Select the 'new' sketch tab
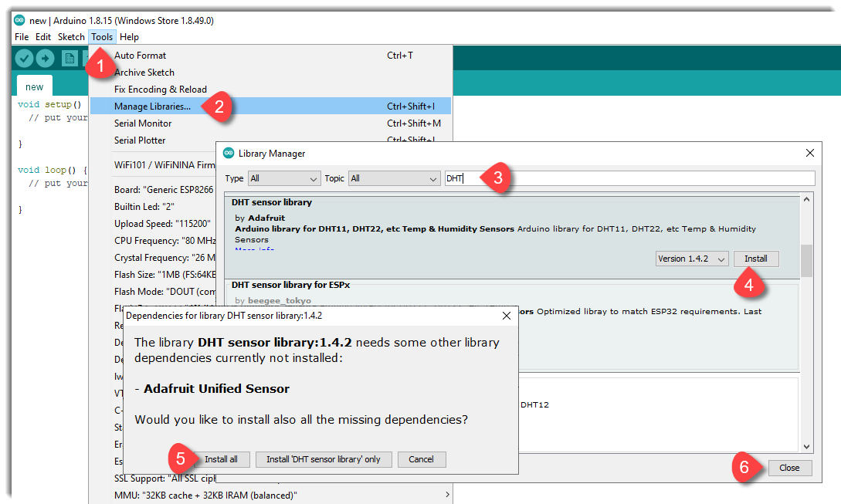 click(x=34, y=87)
